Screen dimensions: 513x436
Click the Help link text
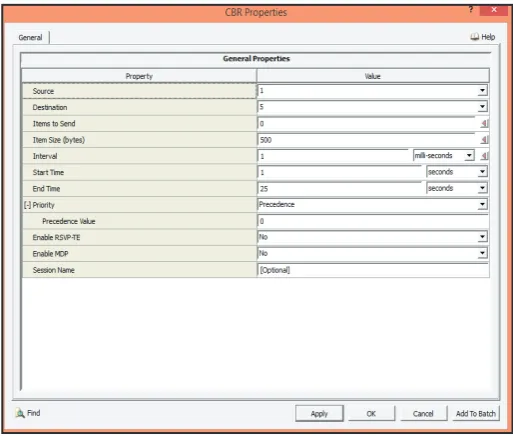[x=488, y=37]
